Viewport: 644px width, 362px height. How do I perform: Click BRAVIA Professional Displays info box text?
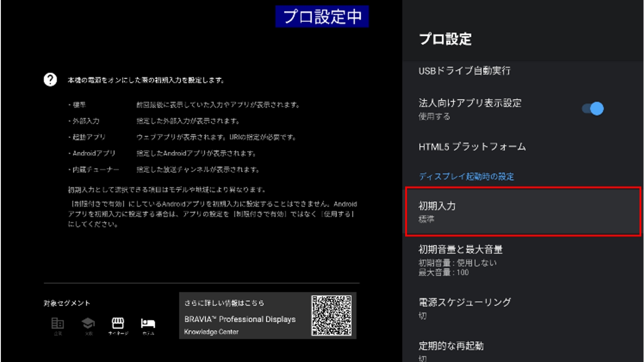(240, 320)
